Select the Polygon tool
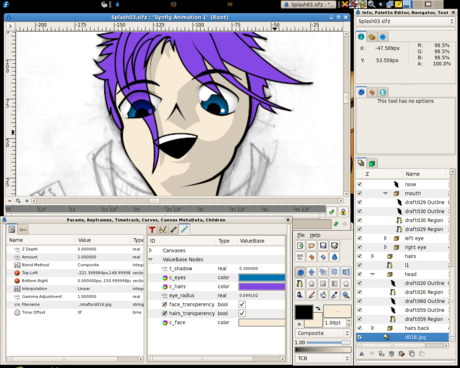 [346, 284]
